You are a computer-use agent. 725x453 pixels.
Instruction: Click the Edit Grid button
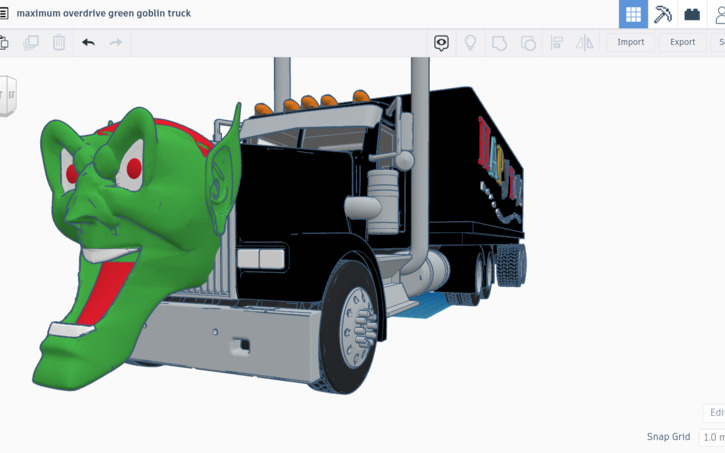point(714,412)
